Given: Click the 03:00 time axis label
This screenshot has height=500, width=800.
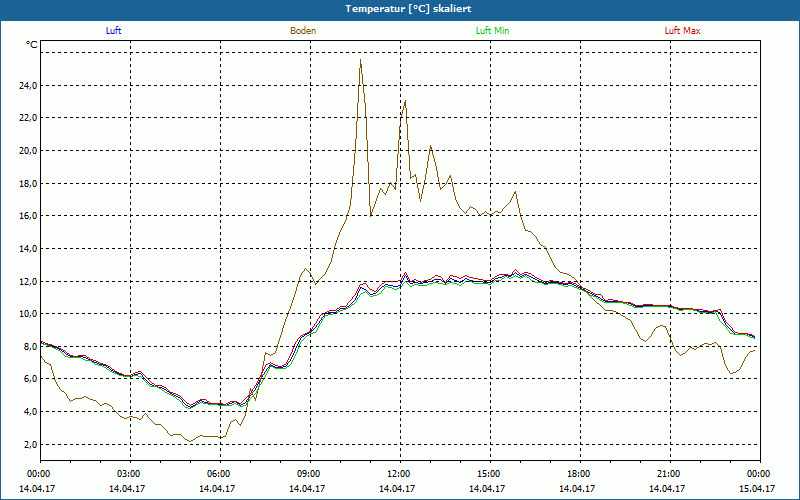Looking at the screenshot, I should (131, 474).
